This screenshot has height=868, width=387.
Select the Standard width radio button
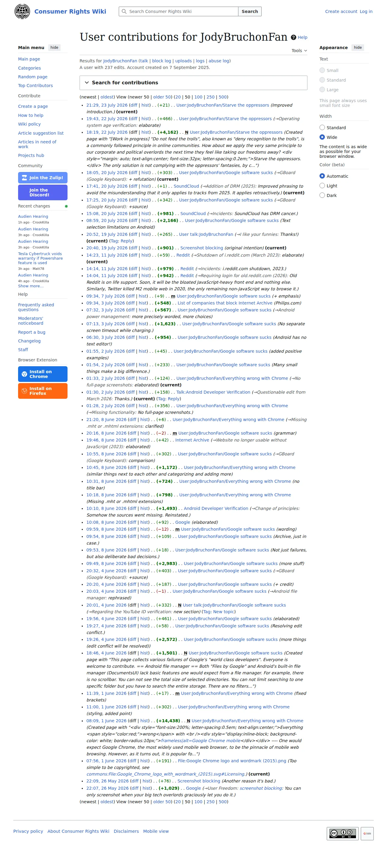pos(322,127)
